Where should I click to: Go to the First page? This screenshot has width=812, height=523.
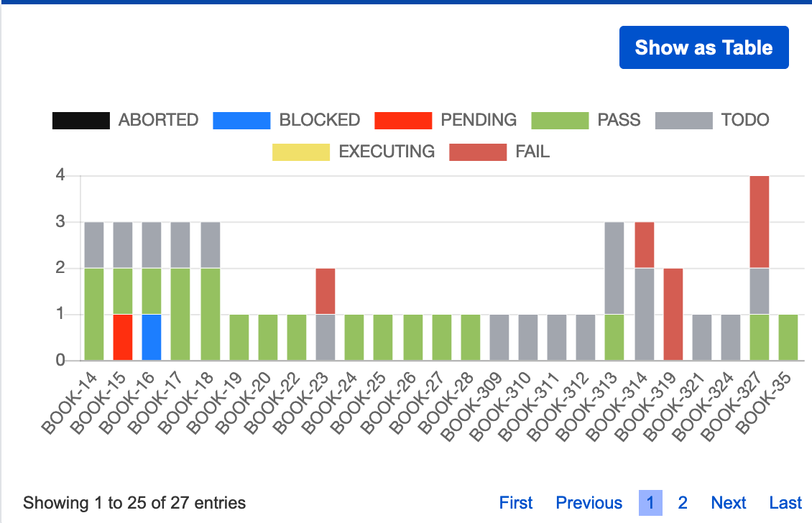516,503
